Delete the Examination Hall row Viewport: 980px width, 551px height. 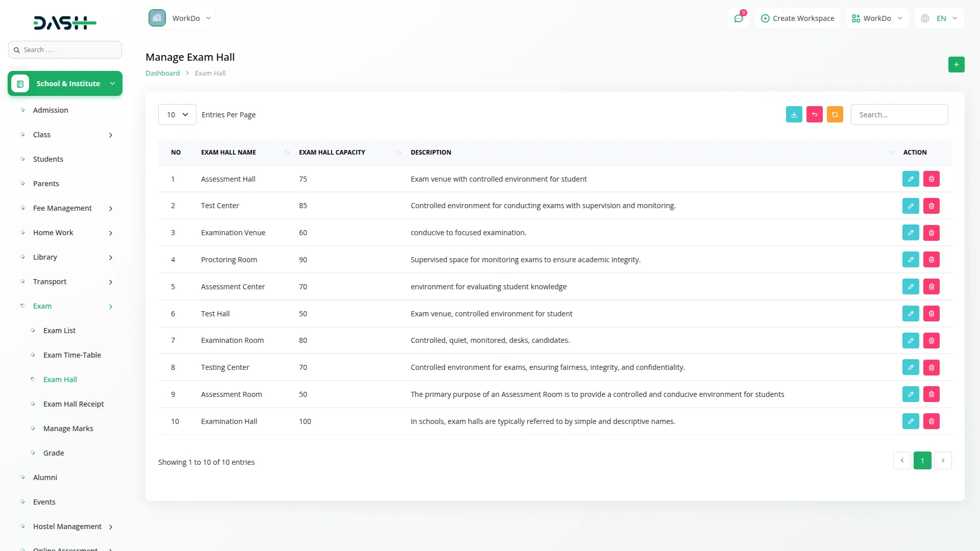click(x=932, y=421)
